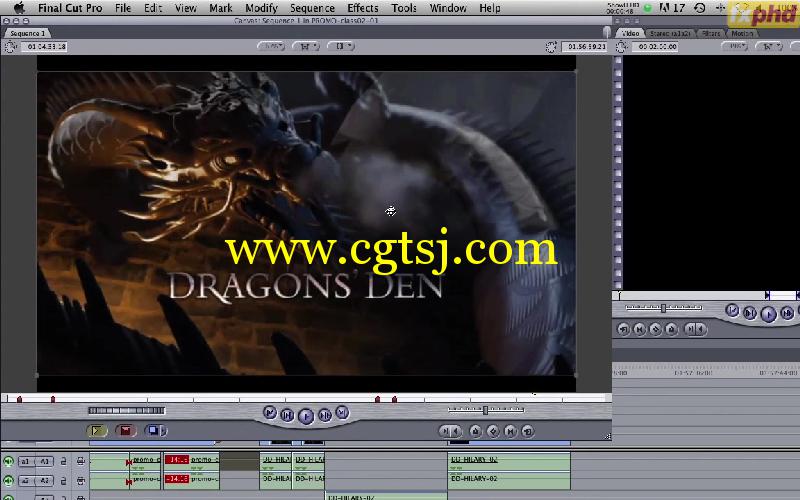Image resolution: width=800 pixels, height=500 pixels.
Task: Click the Canvas jog control wheel
Action: click(127, 410)
